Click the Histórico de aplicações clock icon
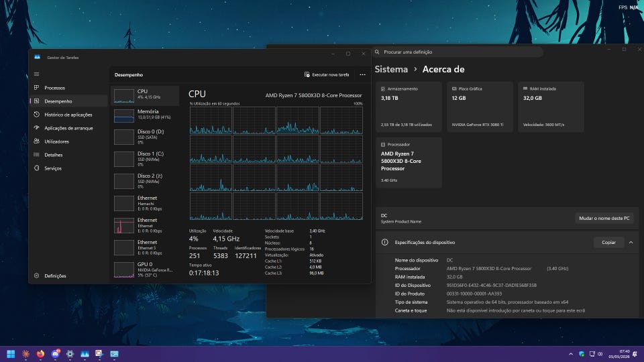 point(36,115)
